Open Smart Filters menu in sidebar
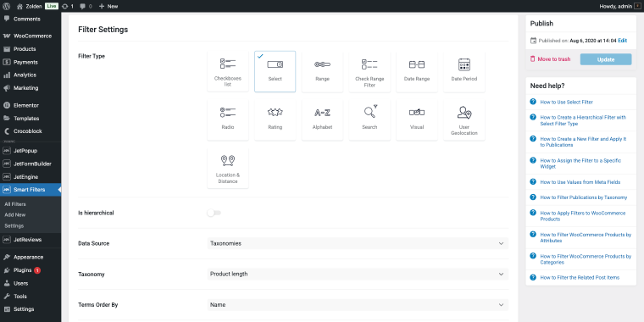 click(x=31, y=190)
